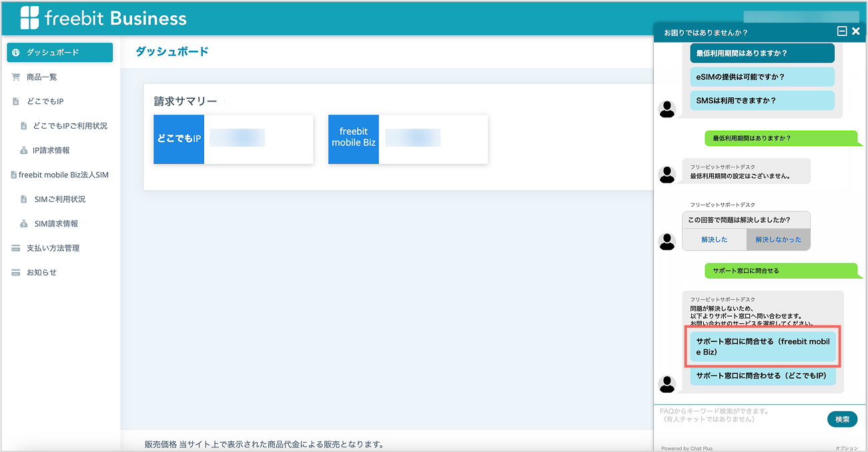Click the お困りではありませんか？ chat title
Screen dimensions: 868x452
point(706,32)
